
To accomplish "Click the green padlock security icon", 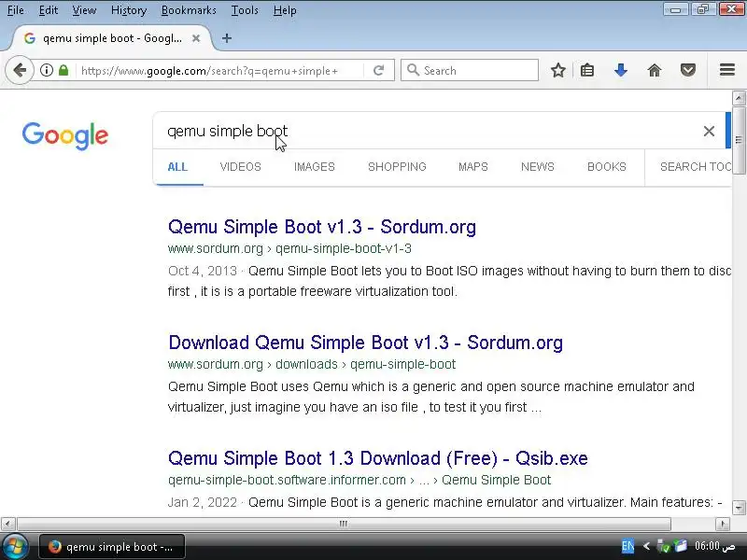I will [x=63, y=71].
